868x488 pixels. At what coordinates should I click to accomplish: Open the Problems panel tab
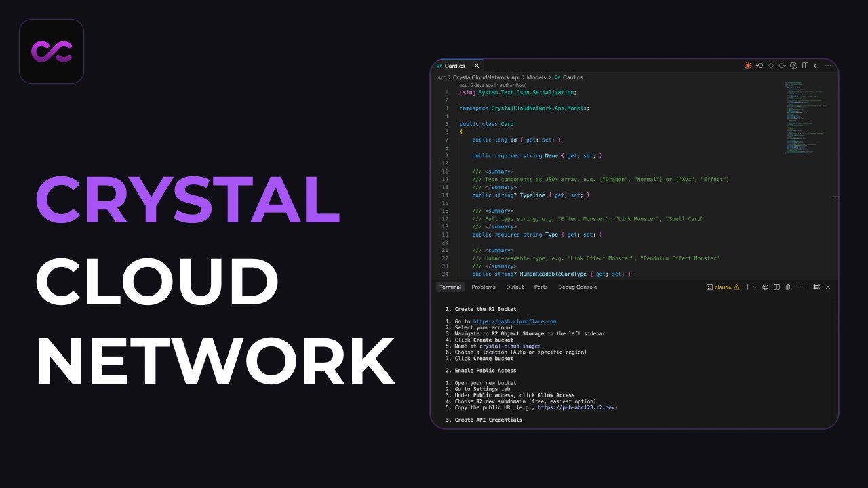pyautogui.click(x=484, y=287)
